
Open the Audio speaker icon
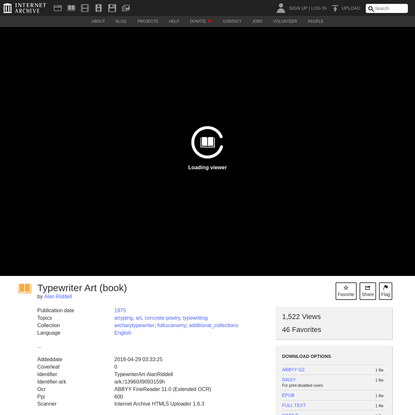click(98, 8)
